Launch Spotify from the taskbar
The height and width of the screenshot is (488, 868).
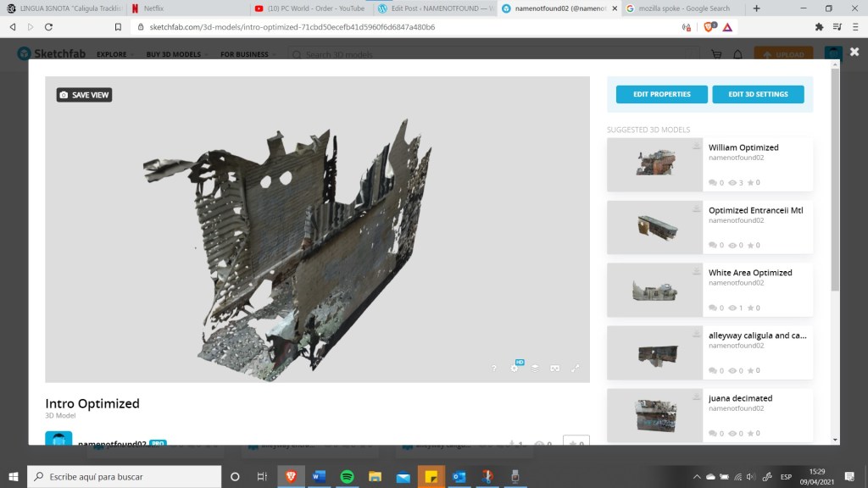pos(347,477)
